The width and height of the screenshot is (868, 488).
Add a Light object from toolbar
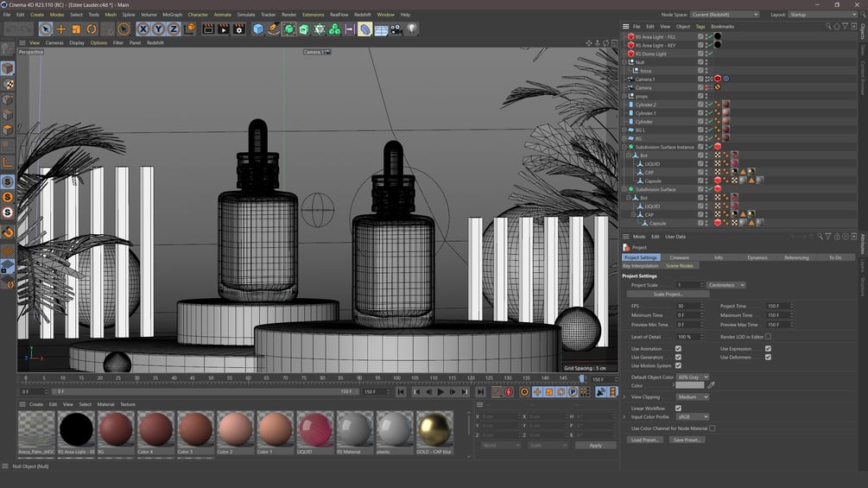412,29
